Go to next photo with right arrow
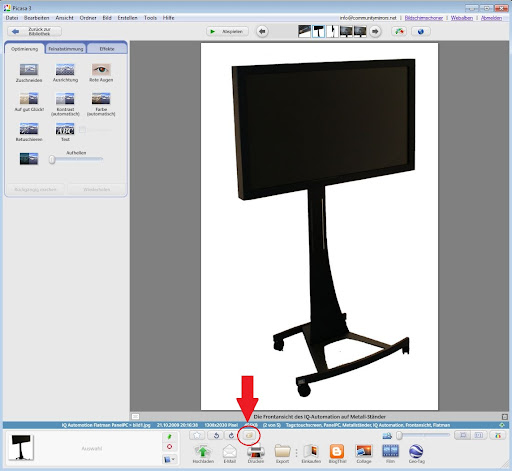Image resolution: width=512 pixels, height=471 pixels. pyautogui.click(x=375, y=32)
